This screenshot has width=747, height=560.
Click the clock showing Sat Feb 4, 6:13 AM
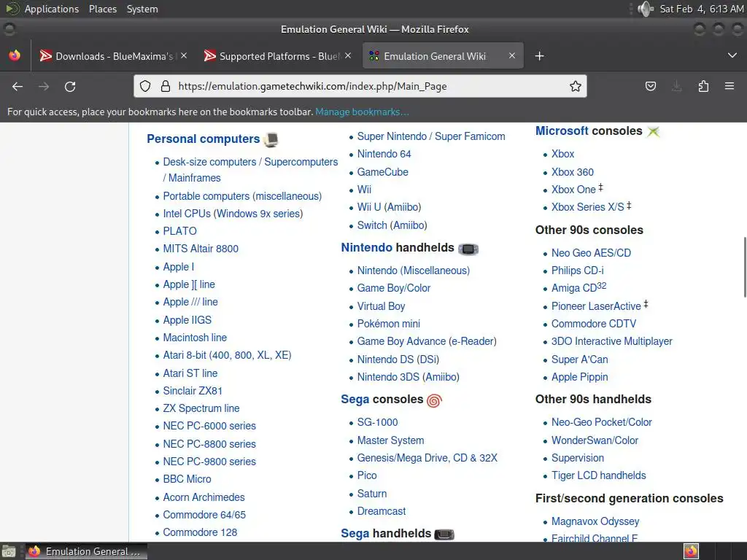click(x=701, y=9)
